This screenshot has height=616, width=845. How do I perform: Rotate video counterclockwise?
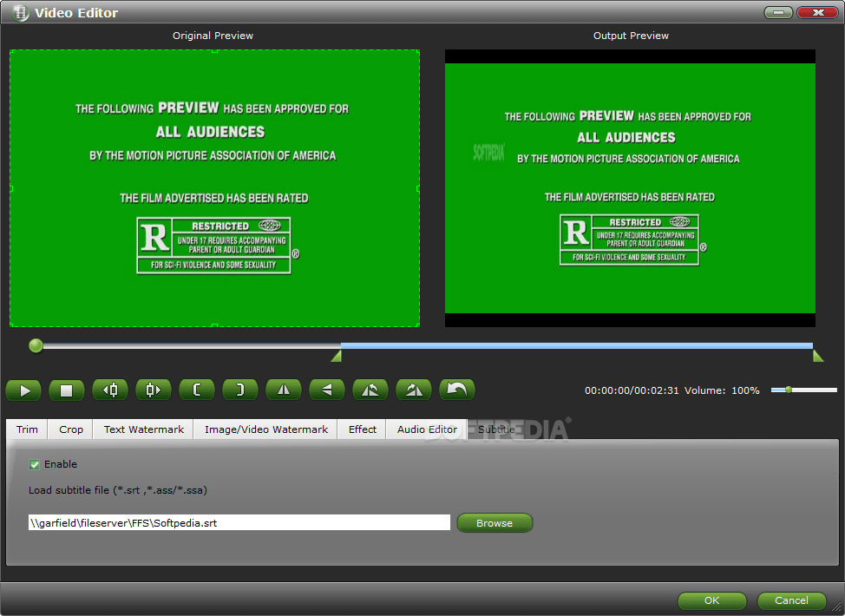click(370, 390)
